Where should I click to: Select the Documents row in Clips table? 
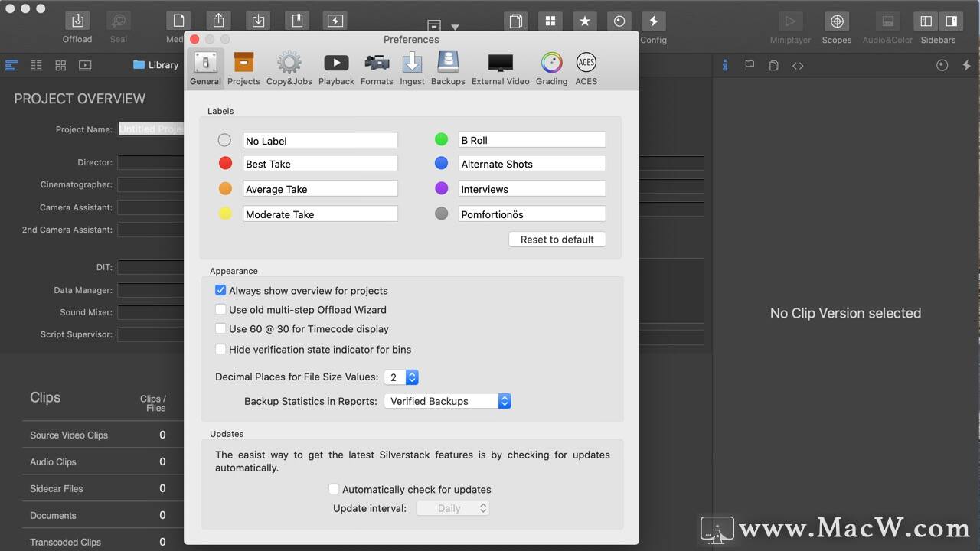[103, 515]
